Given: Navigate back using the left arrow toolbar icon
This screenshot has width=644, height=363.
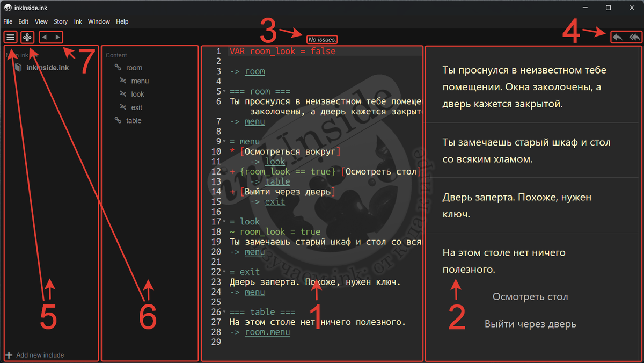Looking at the screenshot, I should [45, 37].
